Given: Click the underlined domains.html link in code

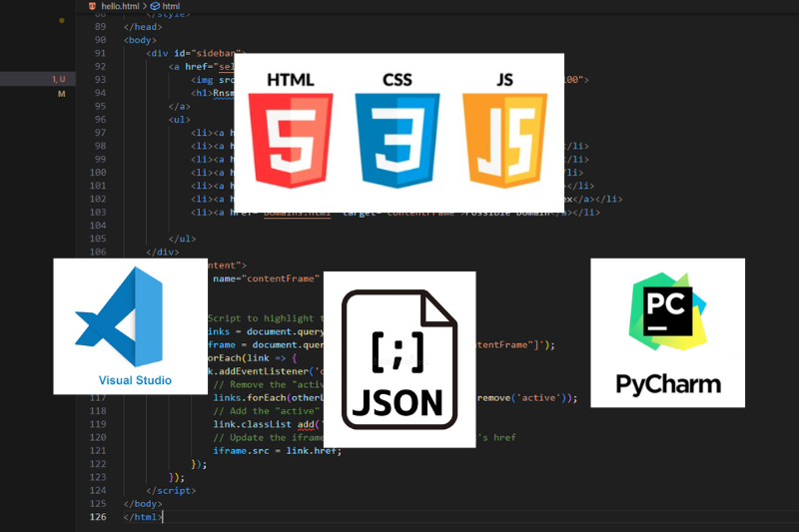Looking at the screenshot, I should point(297,213).
